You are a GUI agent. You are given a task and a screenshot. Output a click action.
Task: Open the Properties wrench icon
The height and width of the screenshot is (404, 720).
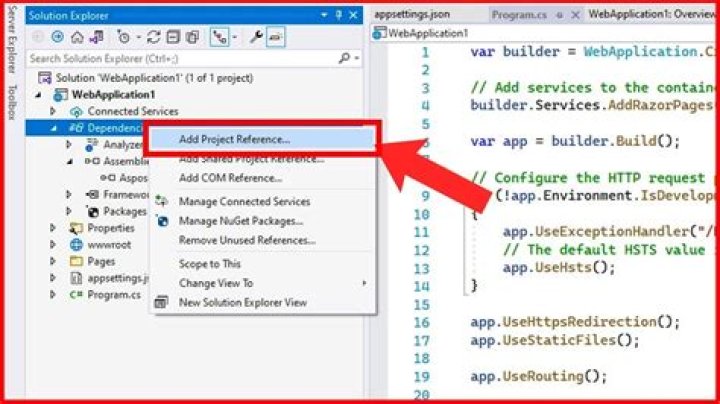click(256, 37)
